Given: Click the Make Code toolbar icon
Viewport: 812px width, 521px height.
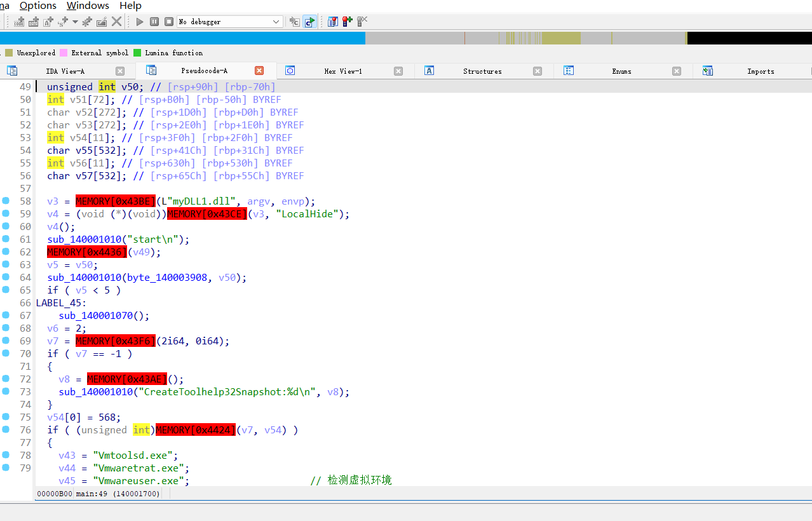Looking at the screenshot, I should click(x=20, y=22).
